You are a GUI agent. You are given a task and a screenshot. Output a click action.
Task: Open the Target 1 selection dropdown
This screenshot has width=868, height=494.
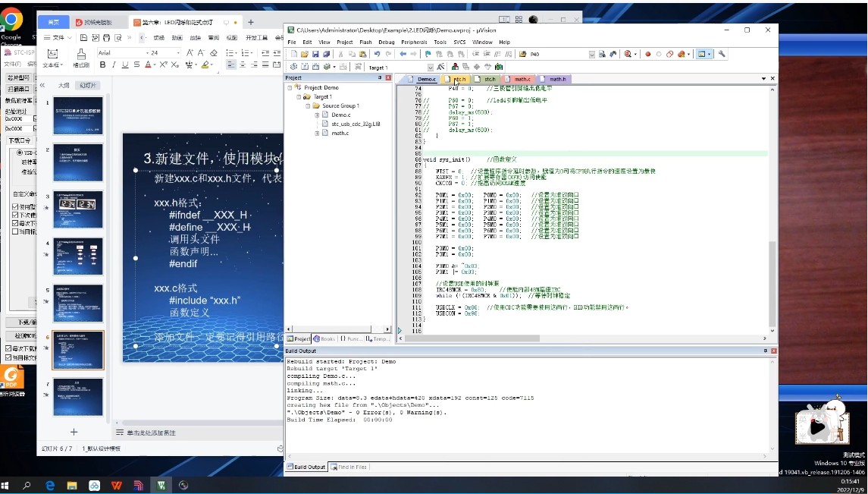click(431, 68)
